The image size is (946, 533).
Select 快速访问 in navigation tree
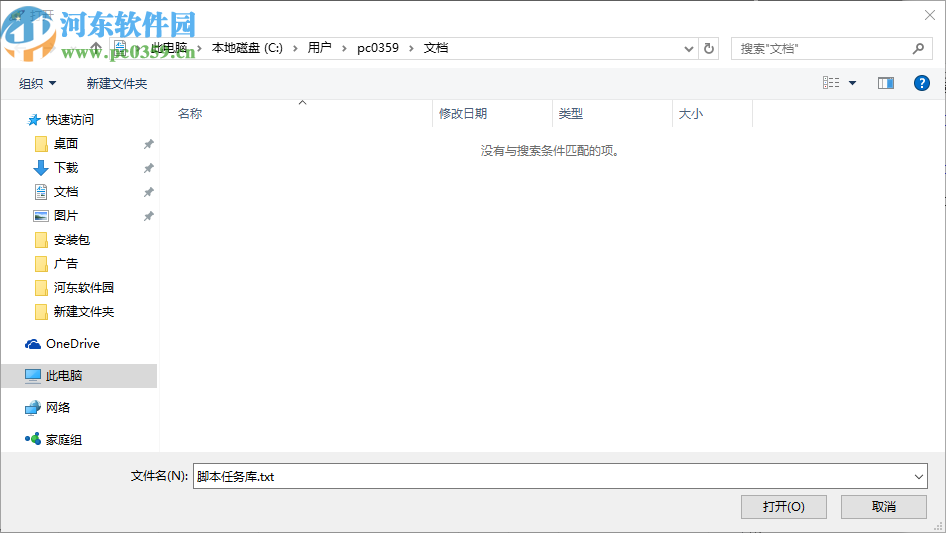[70, 120]
